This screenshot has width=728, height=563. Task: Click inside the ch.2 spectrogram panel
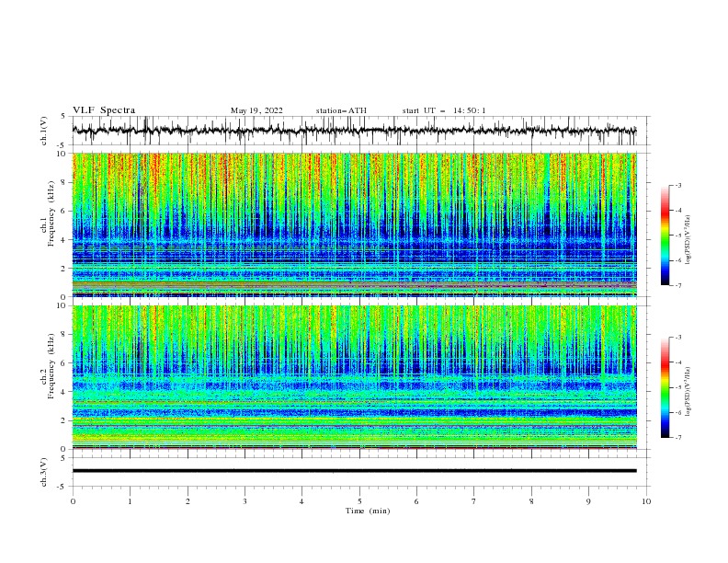(x=354, y=377)
